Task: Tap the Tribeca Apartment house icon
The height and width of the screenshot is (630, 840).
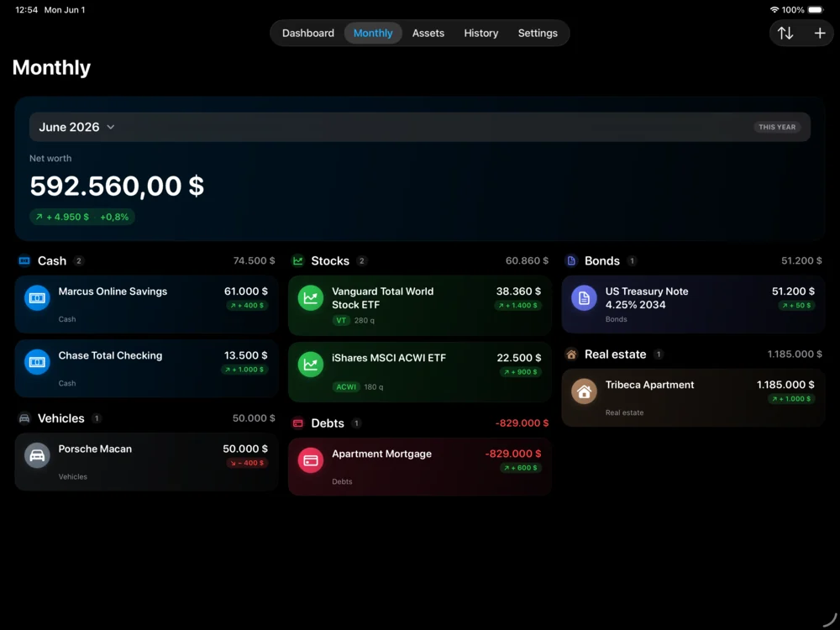Action: tap(584, 391)
